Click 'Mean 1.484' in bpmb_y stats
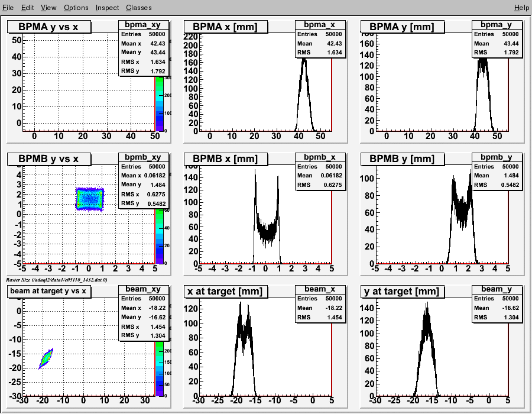 click(x=497, y=176)
